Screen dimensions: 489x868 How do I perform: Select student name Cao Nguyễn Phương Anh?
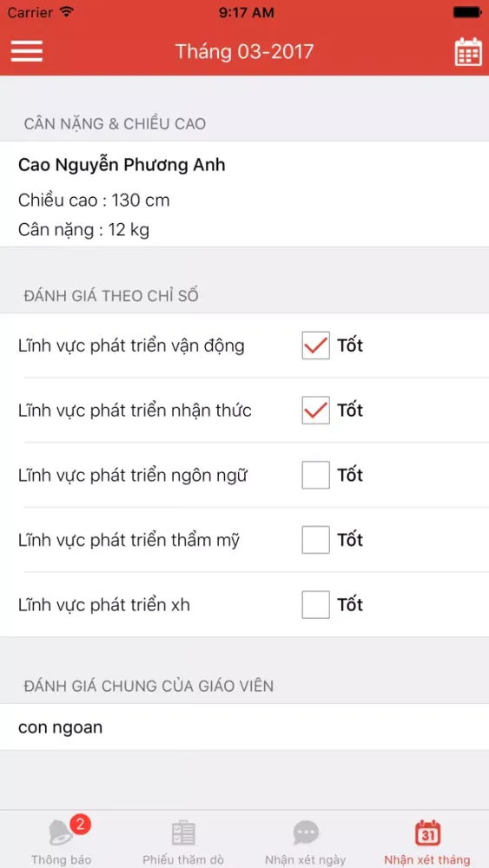point(122,166)
